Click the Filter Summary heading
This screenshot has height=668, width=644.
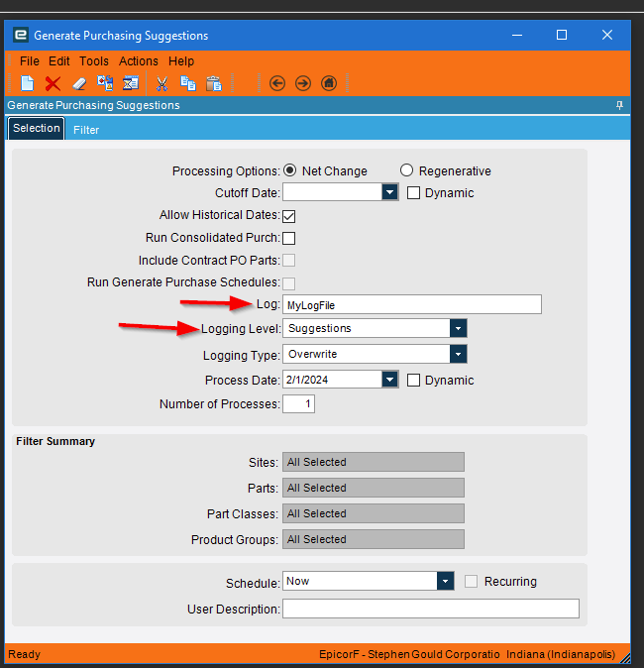(55, 441)
